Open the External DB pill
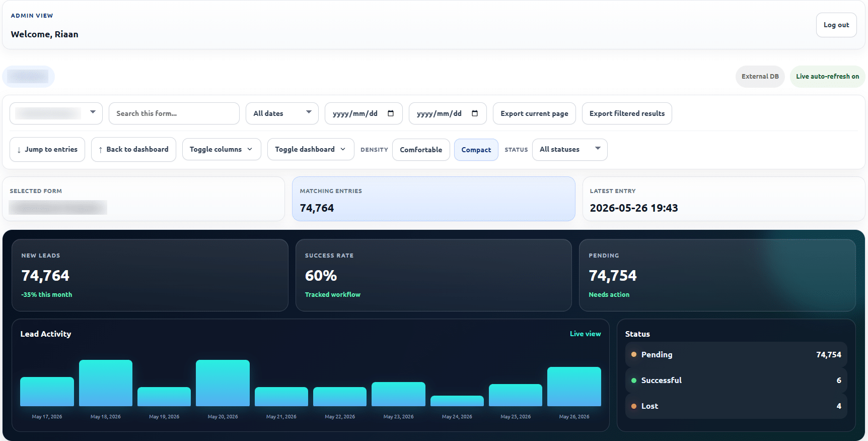This screenshot has height=441, width=868. tap(760, 77)
